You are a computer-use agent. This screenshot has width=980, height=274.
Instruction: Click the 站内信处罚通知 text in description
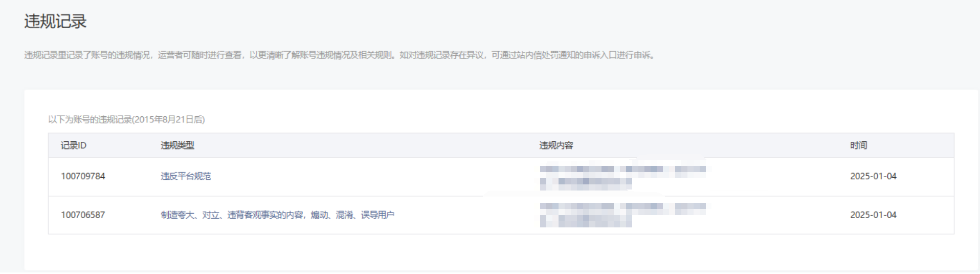coord(546,55)
